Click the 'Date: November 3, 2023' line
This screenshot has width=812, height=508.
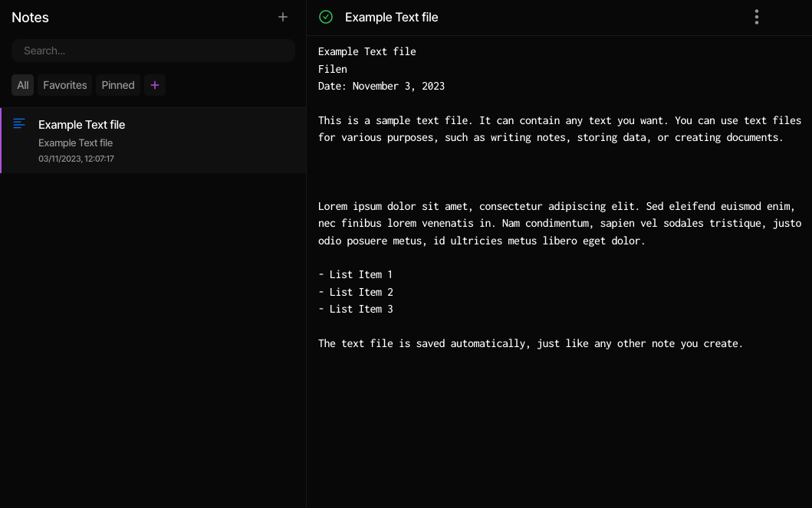381,86
